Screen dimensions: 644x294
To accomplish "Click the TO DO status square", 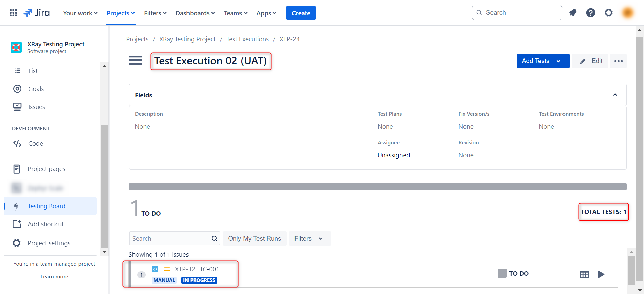I will coord(502,273).
